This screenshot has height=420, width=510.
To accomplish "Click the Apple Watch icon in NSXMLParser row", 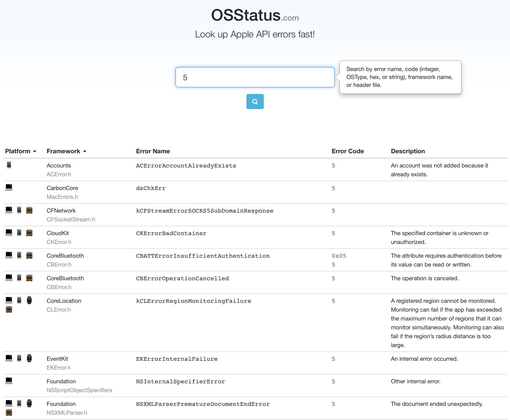I will (29, 403).
